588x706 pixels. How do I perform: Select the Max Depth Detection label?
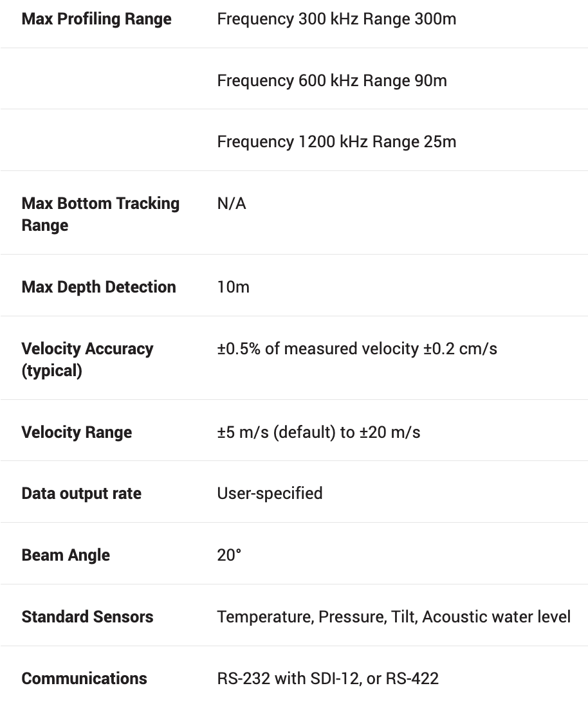click(98, 287)
